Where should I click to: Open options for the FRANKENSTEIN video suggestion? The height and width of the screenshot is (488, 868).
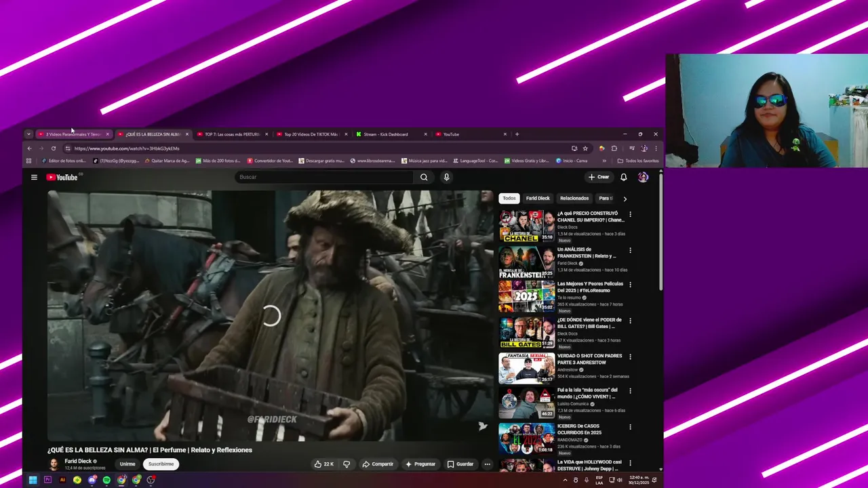[630, 250]
